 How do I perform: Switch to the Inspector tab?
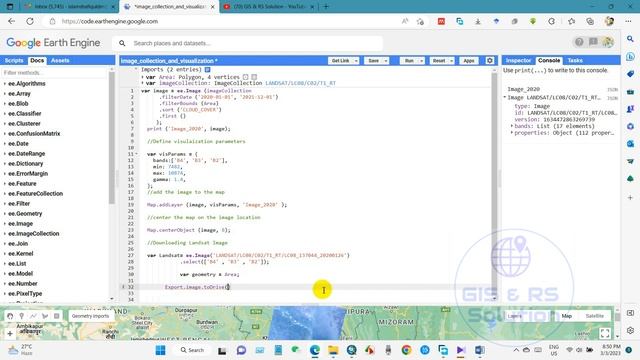[x=518, y=60]
